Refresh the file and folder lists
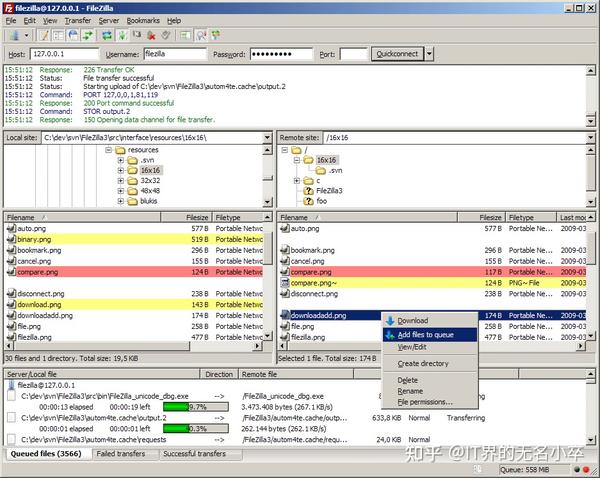 pyautogui.click(x=106, y=36)
